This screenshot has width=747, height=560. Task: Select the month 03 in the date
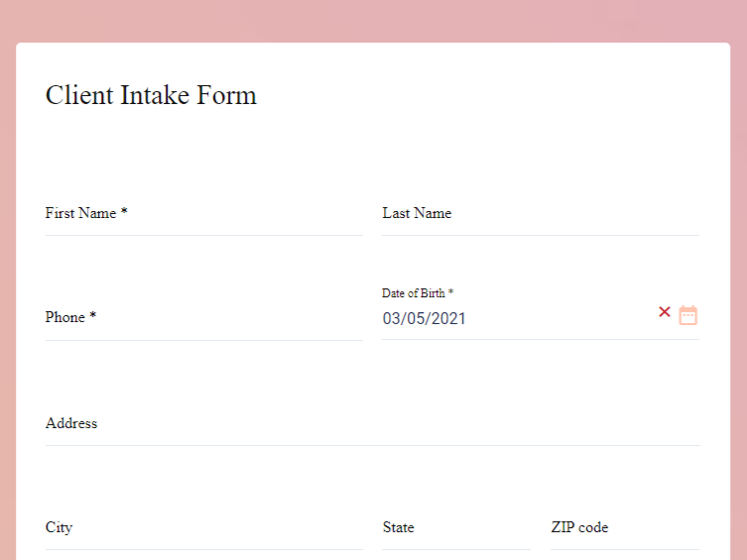pos(393,319)
